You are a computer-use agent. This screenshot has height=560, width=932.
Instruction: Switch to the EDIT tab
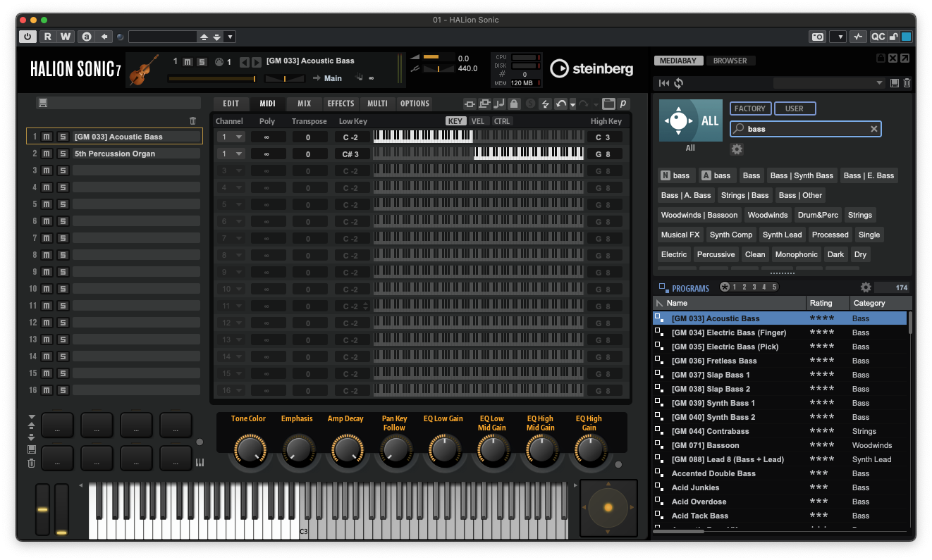tap(231, 104)
